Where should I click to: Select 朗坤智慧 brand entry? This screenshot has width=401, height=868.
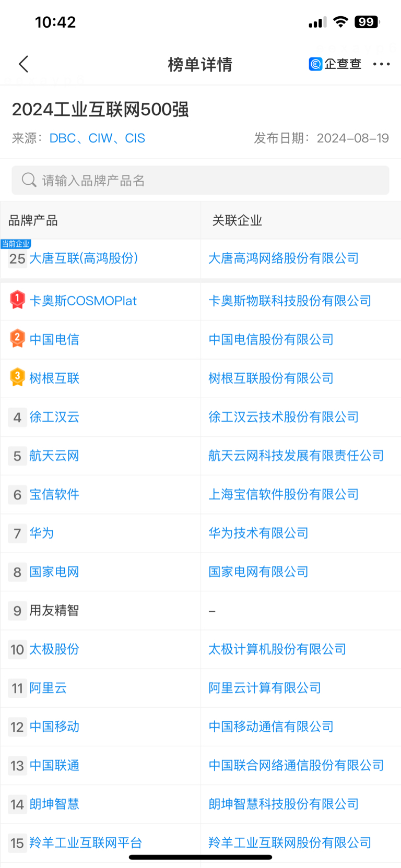(54, 804)
